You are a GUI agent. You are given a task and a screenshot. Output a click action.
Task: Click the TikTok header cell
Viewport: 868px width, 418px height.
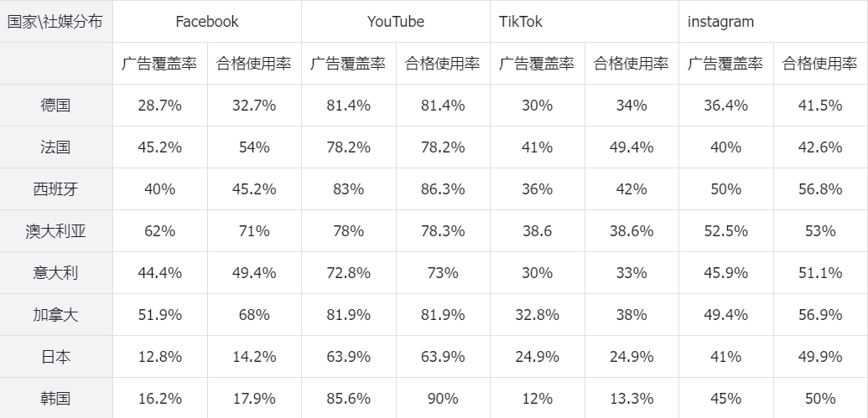tap(585, 22)
